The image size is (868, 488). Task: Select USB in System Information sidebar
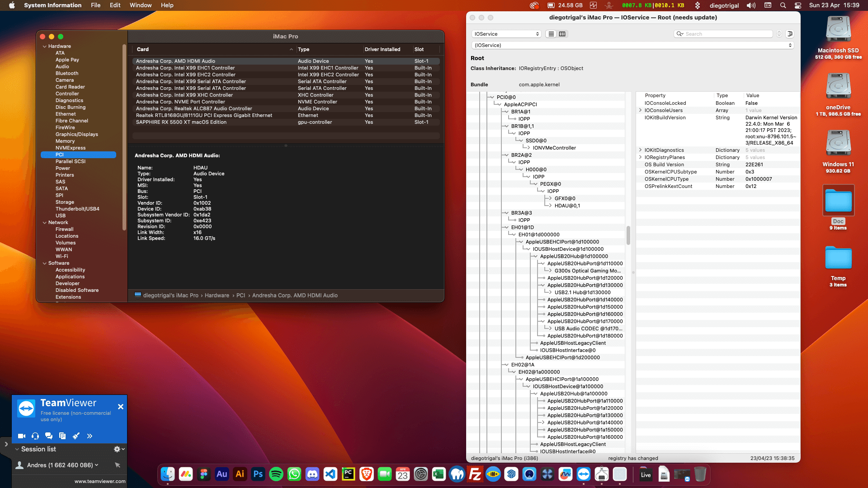click(61, 216)
